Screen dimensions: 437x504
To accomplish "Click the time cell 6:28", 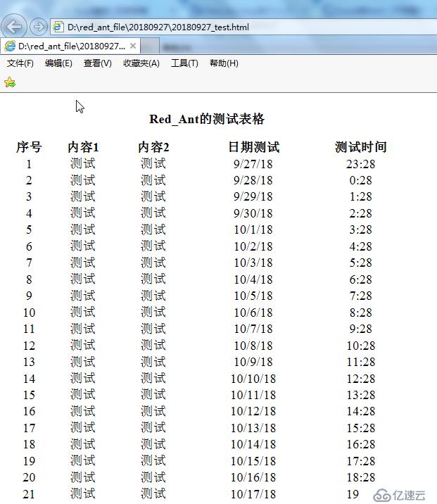I will pyautogui.click(x=360, y=279).
